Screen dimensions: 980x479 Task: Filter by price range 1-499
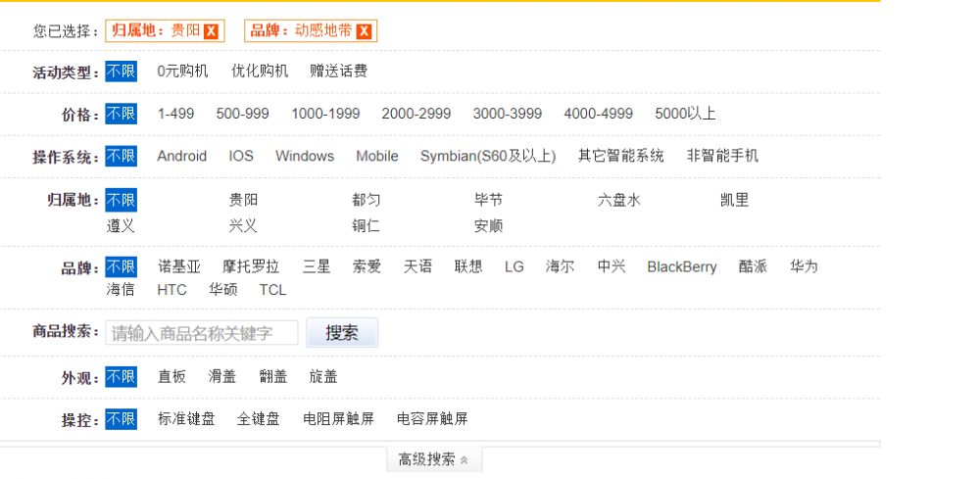[175, 114]
